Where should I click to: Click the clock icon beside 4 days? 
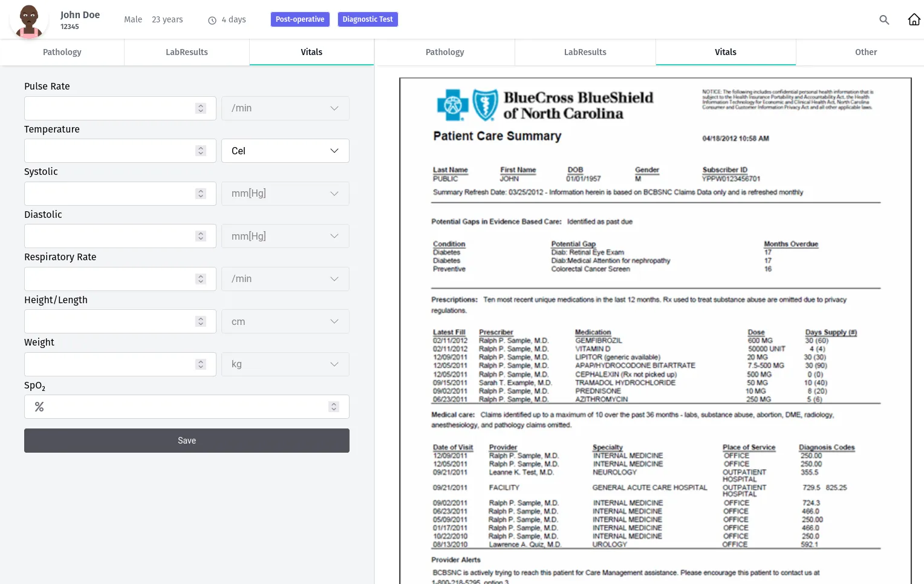(212, 19)
